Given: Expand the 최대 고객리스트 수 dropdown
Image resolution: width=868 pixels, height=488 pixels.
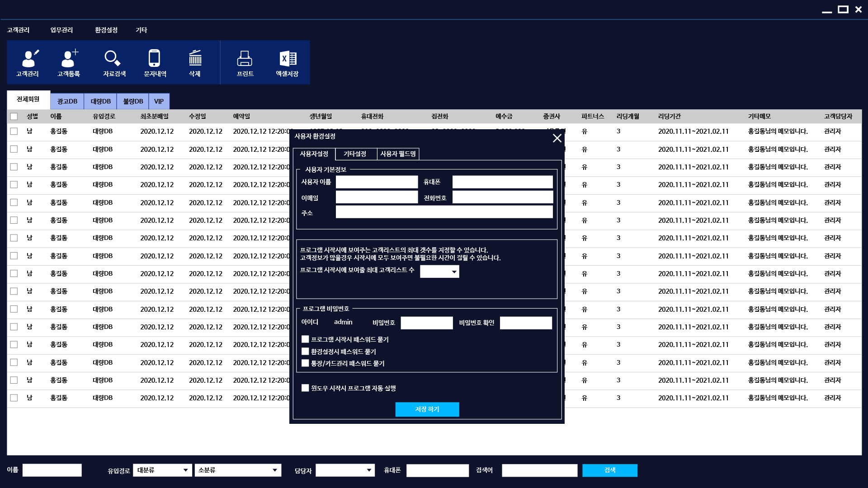Looking at the screenshot, I should [454, 272].
